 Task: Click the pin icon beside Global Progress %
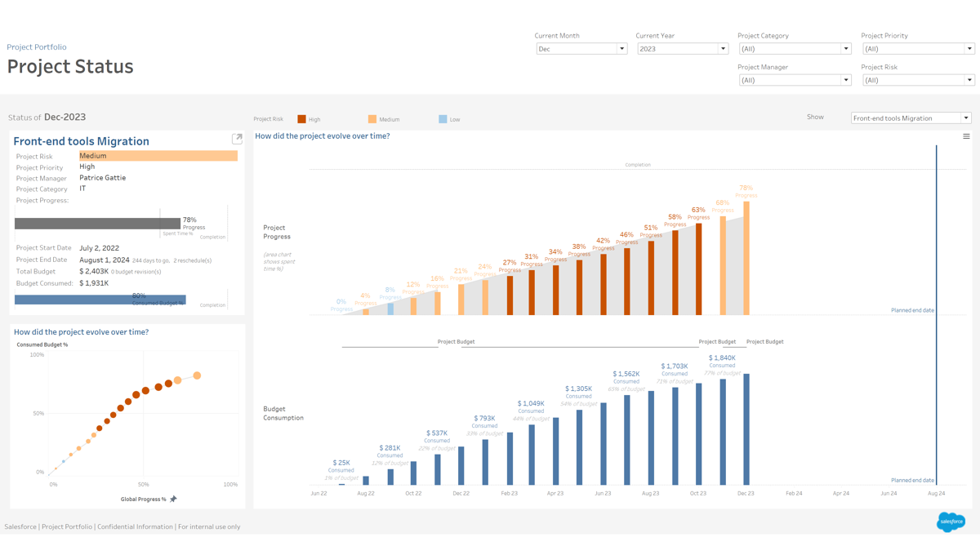click(x=173, y=499)
